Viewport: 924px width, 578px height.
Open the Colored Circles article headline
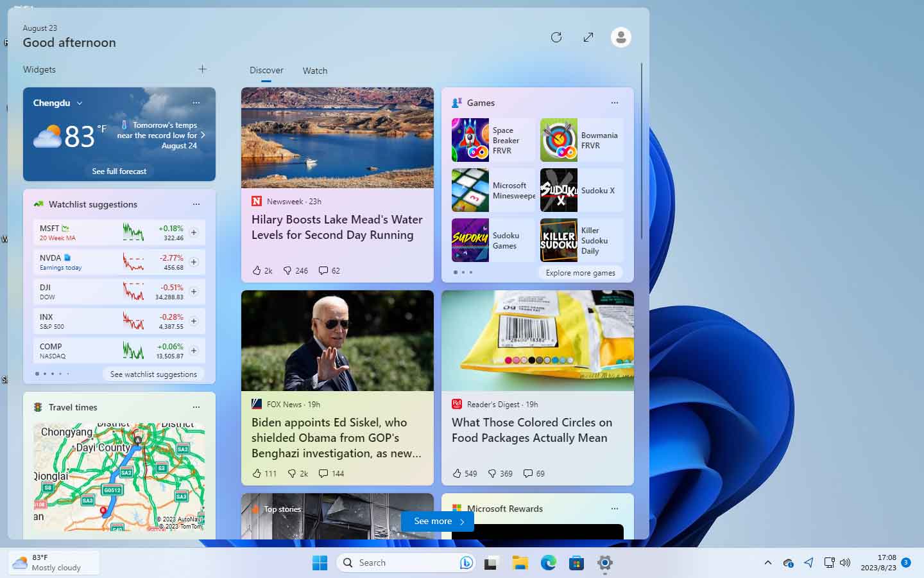pyautogui.click(x=532, y=430)
